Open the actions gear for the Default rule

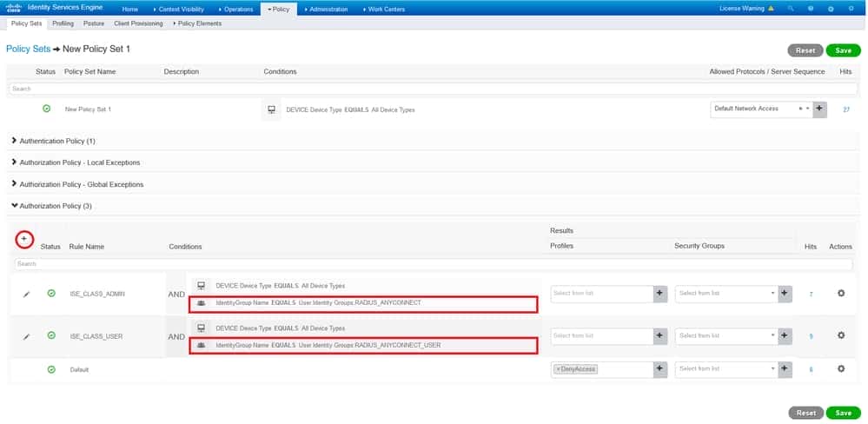(x=841, y=368)
